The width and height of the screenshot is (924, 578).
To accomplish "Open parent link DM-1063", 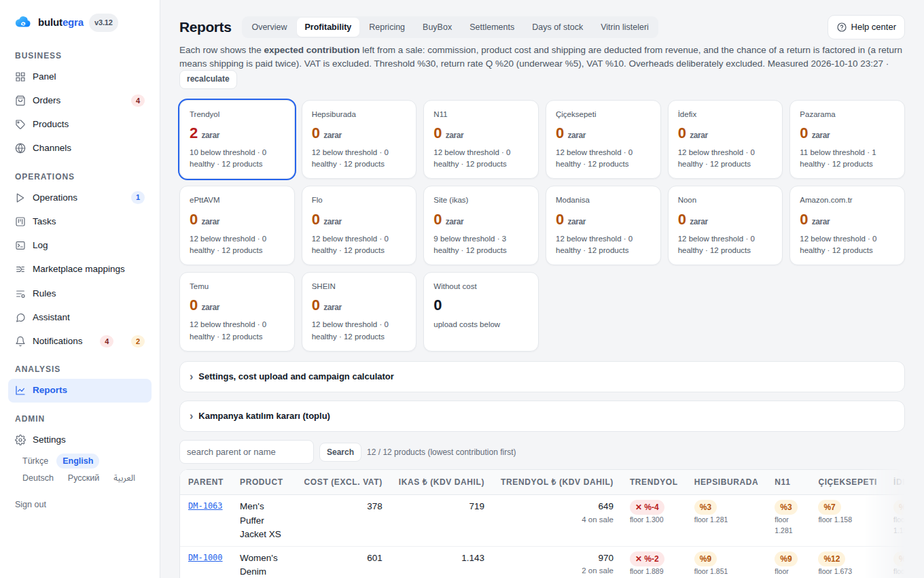I will pos(205,506).
